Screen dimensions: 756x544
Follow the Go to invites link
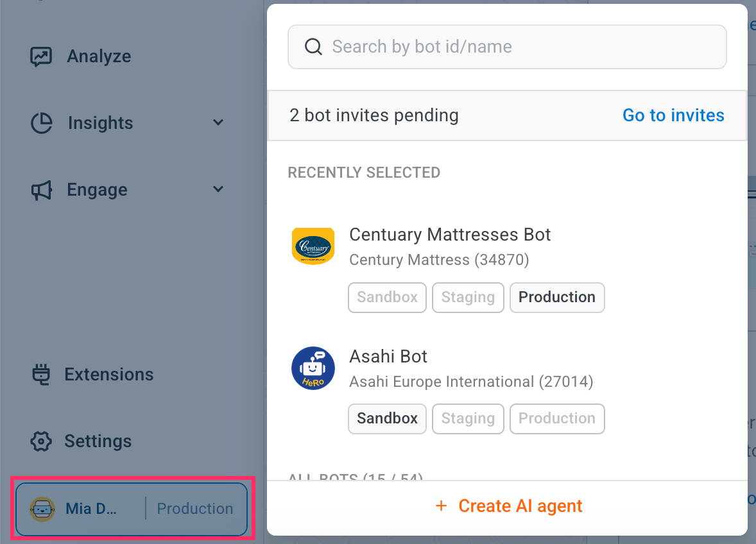click(673, 115)
